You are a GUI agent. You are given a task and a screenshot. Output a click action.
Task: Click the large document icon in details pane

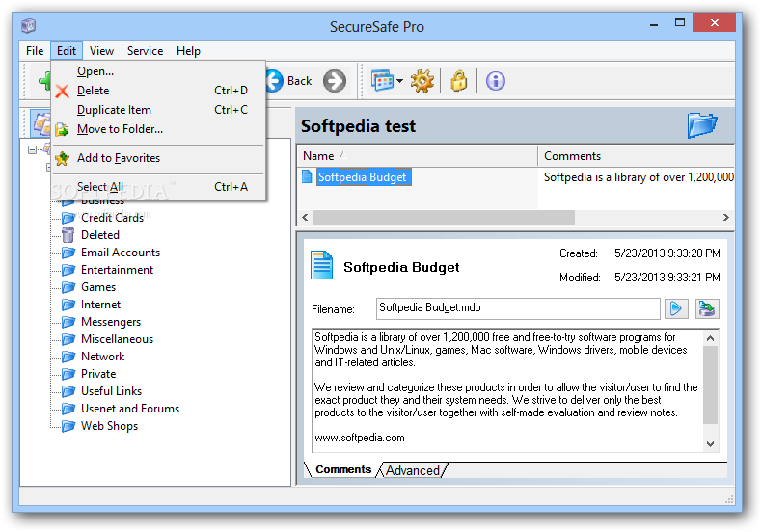click(321, 265)
